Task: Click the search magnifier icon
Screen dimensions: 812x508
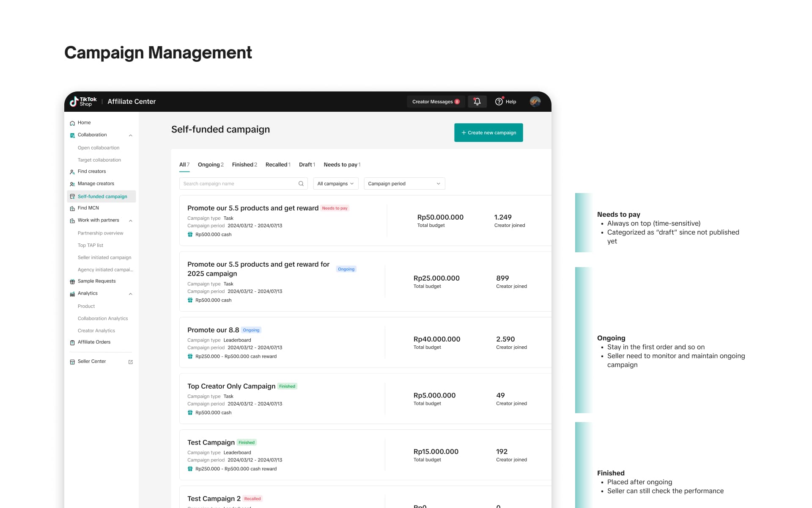Action: 301,184
